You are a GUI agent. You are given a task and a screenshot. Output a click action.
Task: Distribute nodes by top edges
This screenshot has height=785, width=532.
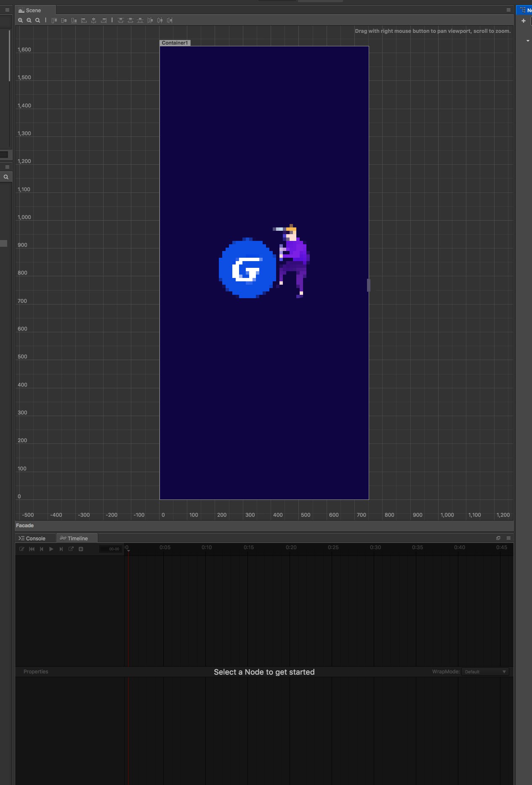[x=121, y=20]
